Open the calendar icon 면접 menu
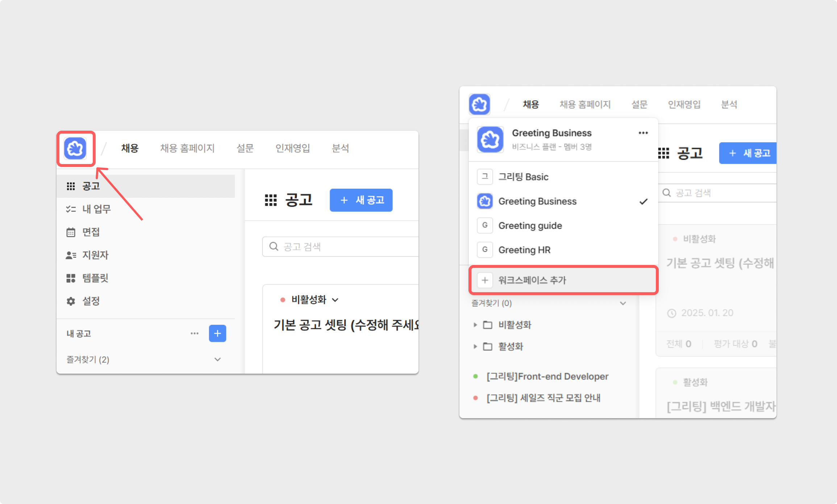Screen dimensions: 837x504 [x=71, y=232]
